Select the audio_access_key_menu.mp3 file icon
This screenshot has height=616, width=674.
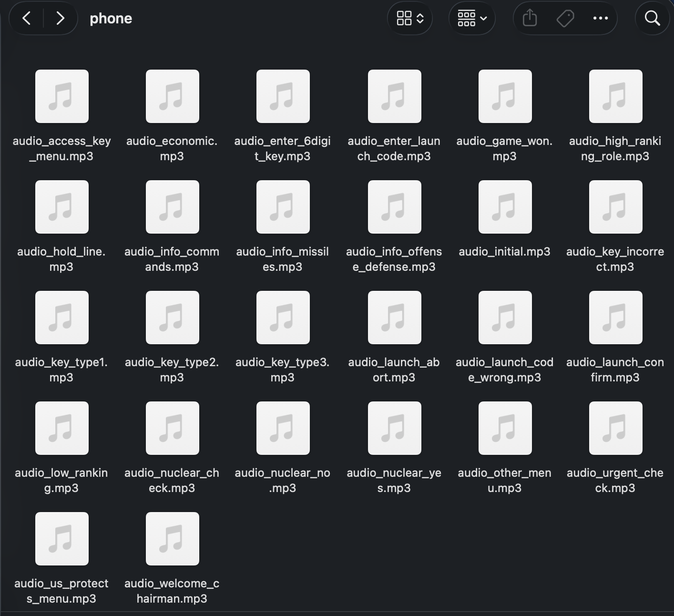62,96
